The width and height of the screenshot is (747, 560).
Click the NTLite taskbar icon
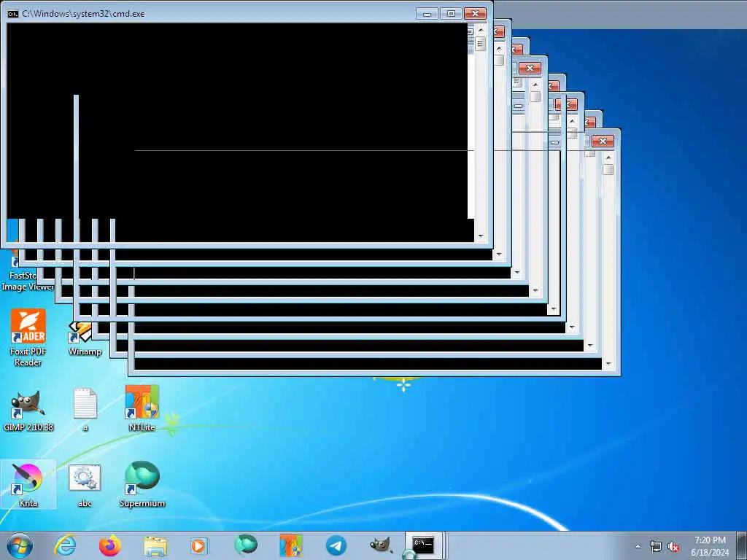[291, 545]
